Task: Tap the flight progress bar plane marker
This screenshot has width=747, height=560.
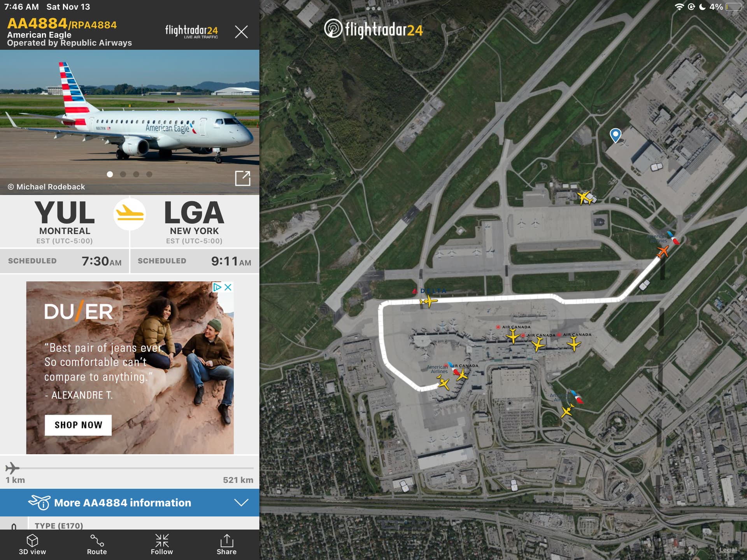Action: coord(12,467)
